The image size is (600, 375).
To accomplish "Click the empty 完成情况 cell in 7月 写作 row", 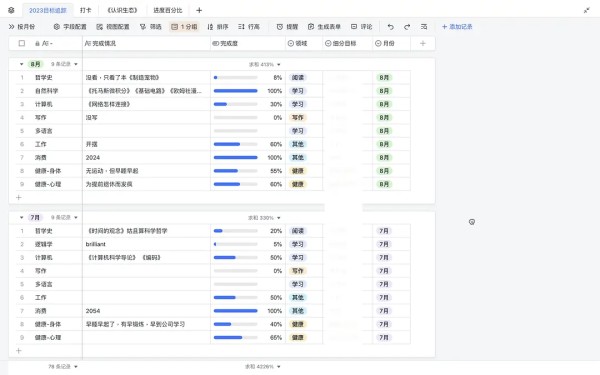I will click(x=146, y=271).
